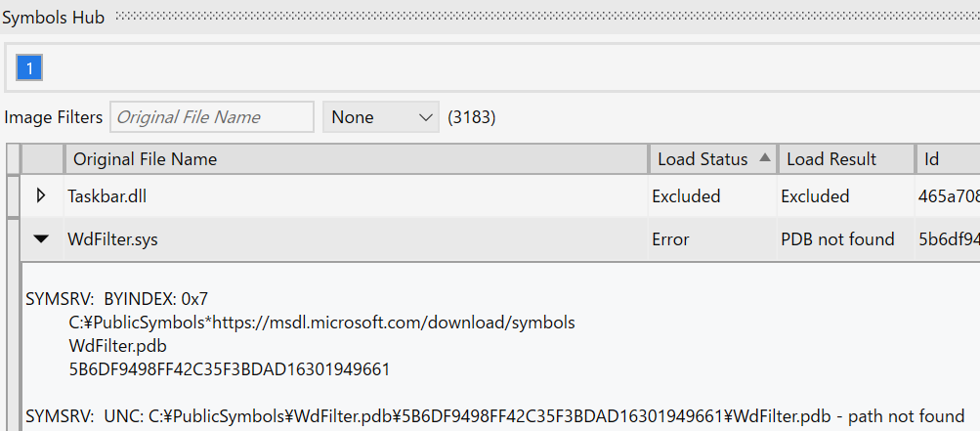This screenshot has height=431, width=980.
Task: Click the Symbols Hub panel title
Action: tap(54, 17)
